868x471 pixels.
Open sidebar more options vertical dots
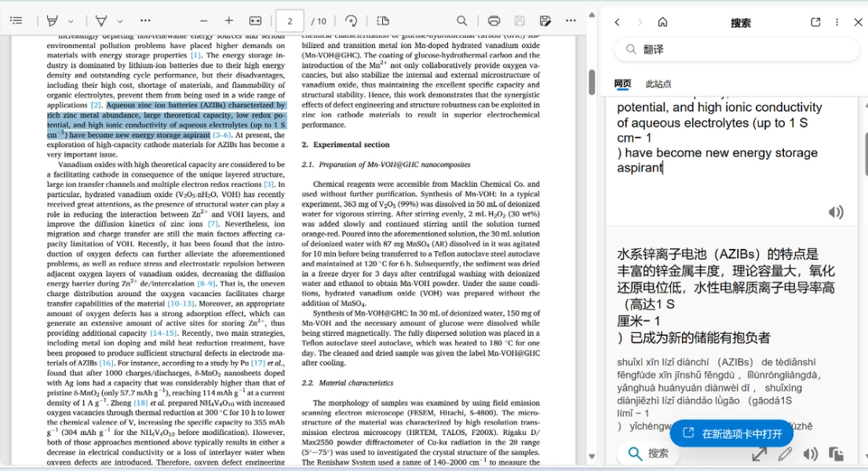coord(837,22)
